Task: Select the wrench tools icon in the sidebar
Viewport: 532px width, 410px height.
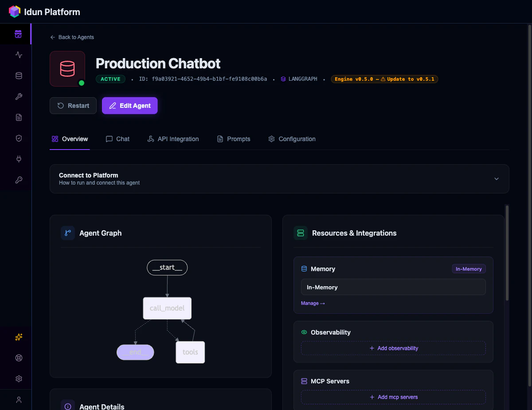Action: coord(18,96)
